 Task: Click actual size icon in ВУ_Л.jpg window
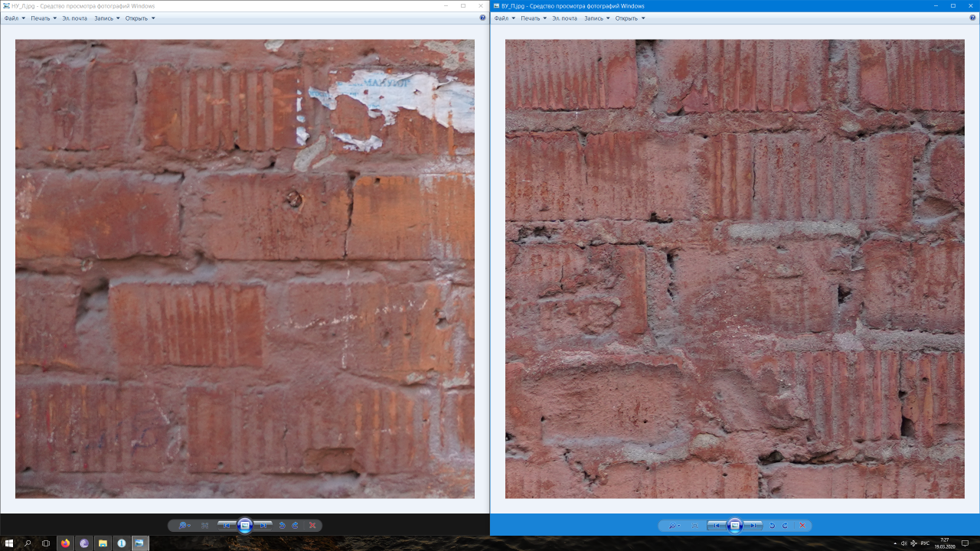click(694, 526)
